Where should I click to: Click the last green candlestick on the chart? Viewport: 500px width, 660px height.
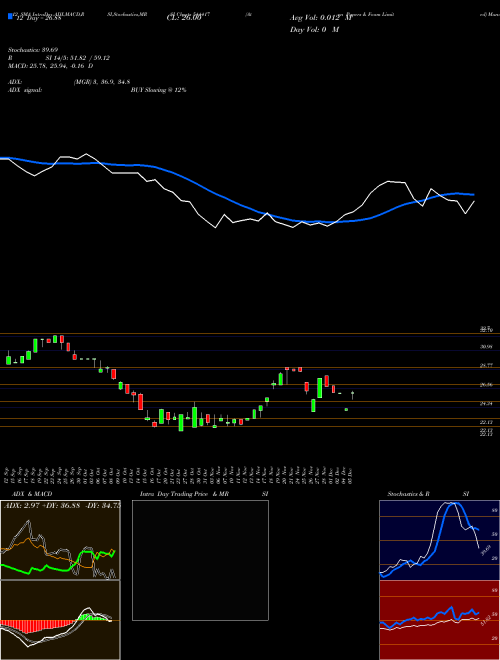[x=353, y=395]
